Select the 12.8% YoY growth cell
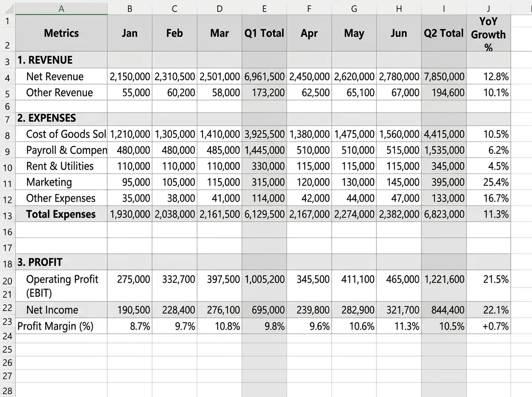532x397 pixels. (489, 77)
